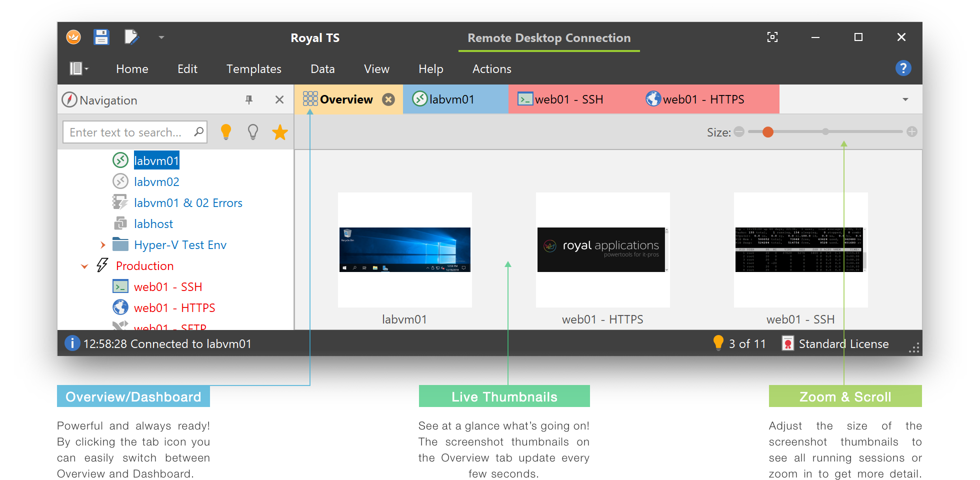Click the Edit document pencil icon
Screen dimensions: 980x480
point(131,37)
